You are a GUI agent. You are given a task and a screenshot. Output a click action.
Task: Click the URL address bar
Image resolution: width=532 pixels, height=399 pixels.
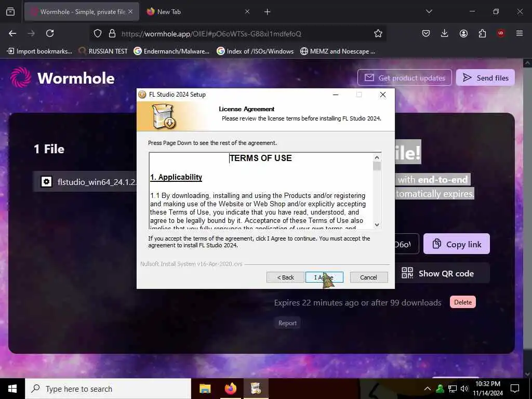237,34
